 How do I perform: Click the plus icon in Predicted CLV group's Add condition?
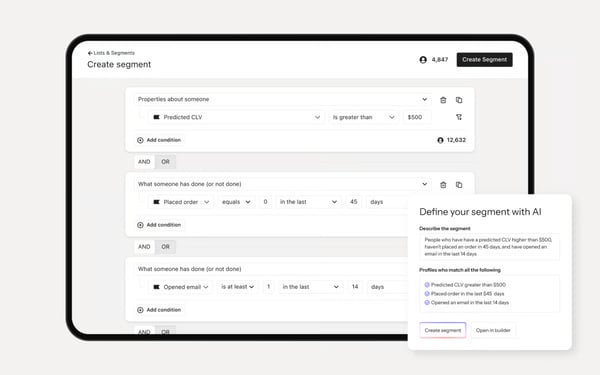[x=140, y=140]
